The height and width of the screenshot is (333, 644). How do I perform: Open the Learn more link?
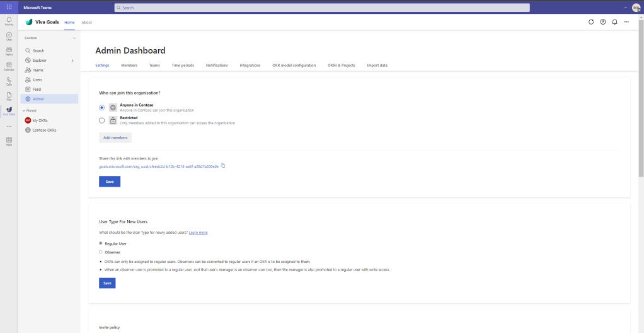(x=198, y=233)
